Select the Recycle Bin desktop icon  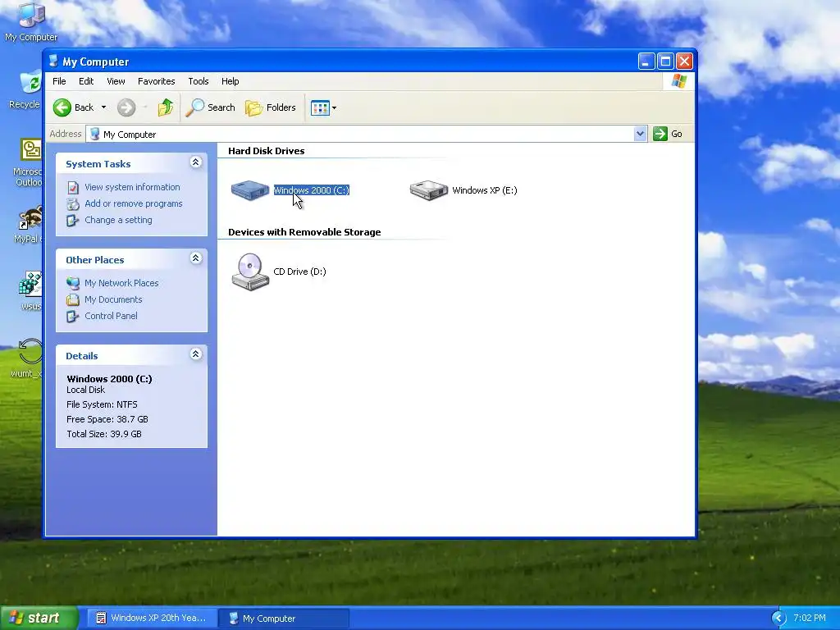click(25, 90)
